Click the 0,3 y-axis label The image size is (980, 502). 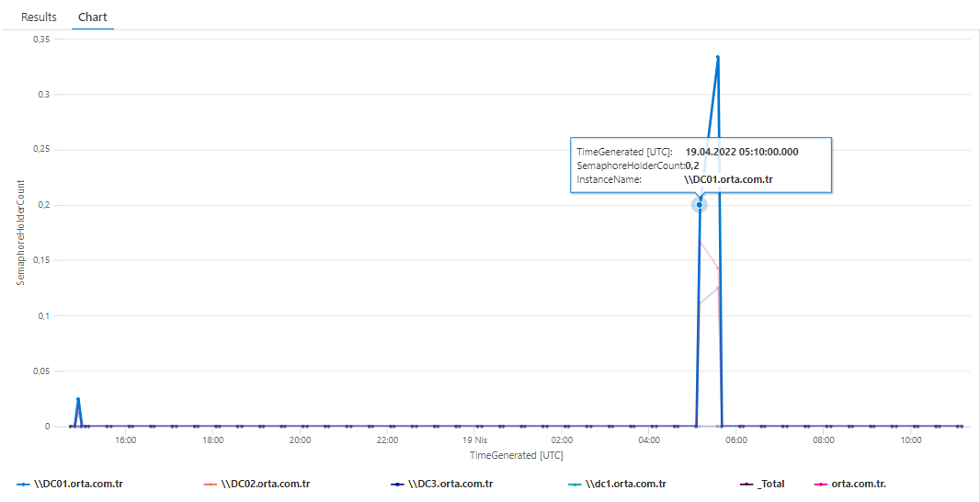click(x=44, y=95)
